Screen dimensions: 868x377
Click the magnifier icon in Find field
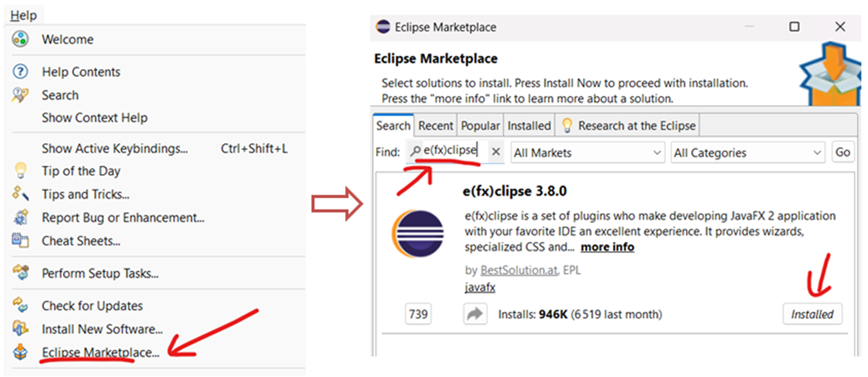click(415, 151)
